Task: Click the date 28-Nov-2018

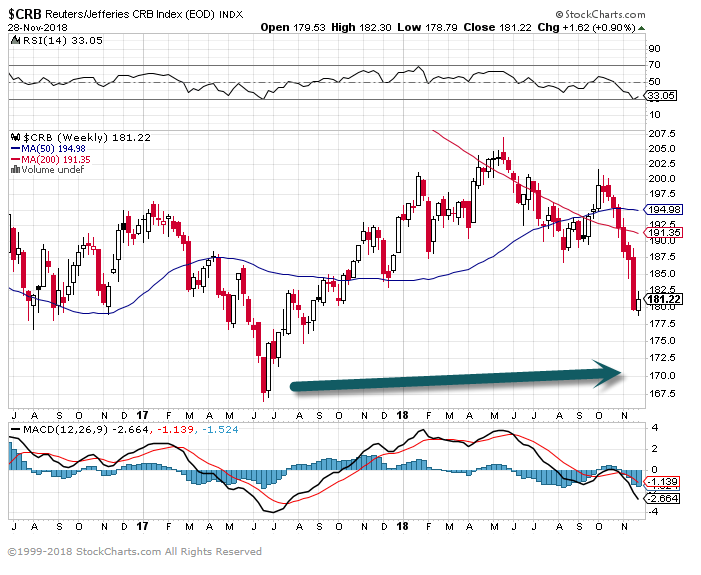Action: point(38,27)
